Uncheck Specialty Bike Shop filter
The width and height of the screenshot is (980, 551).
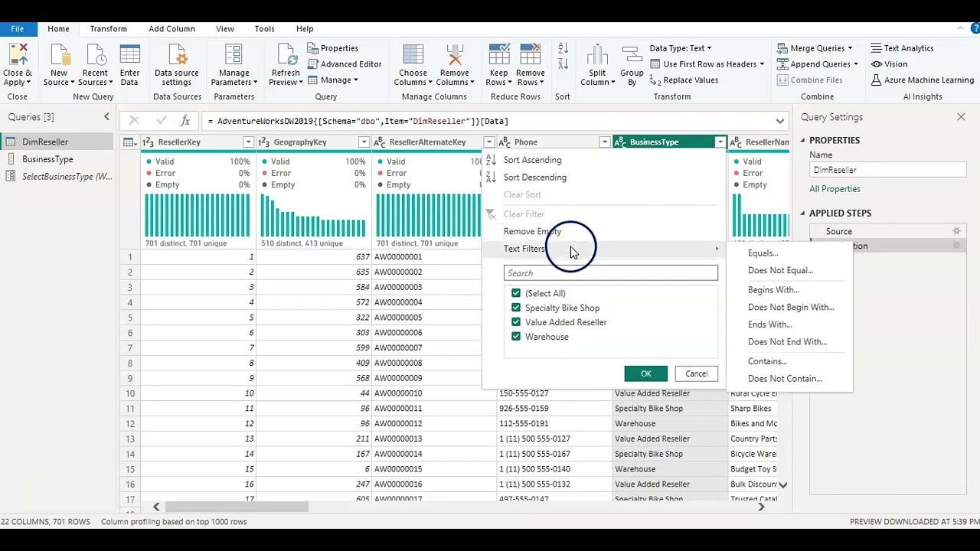(x=516, y=308)
